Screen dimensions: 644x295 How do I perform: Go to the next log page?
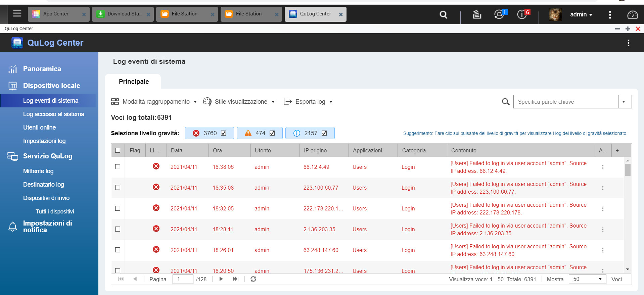(221, 279)
